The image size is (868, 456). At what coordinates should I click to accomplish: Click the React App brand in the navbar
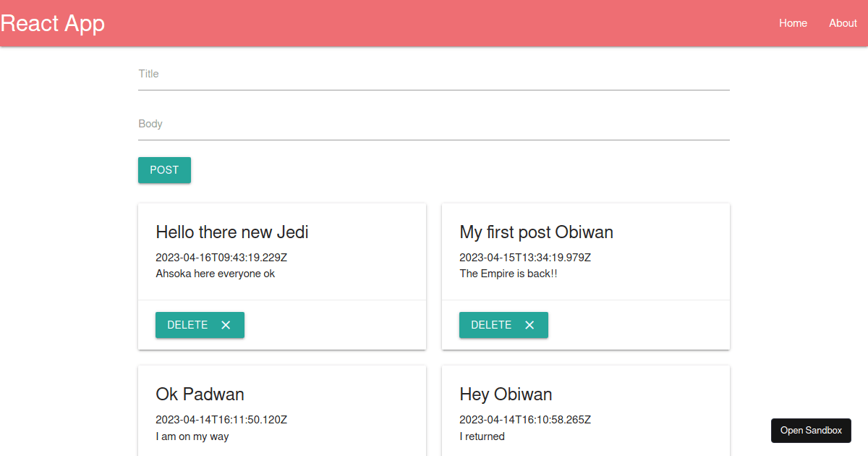coord(52,22)
